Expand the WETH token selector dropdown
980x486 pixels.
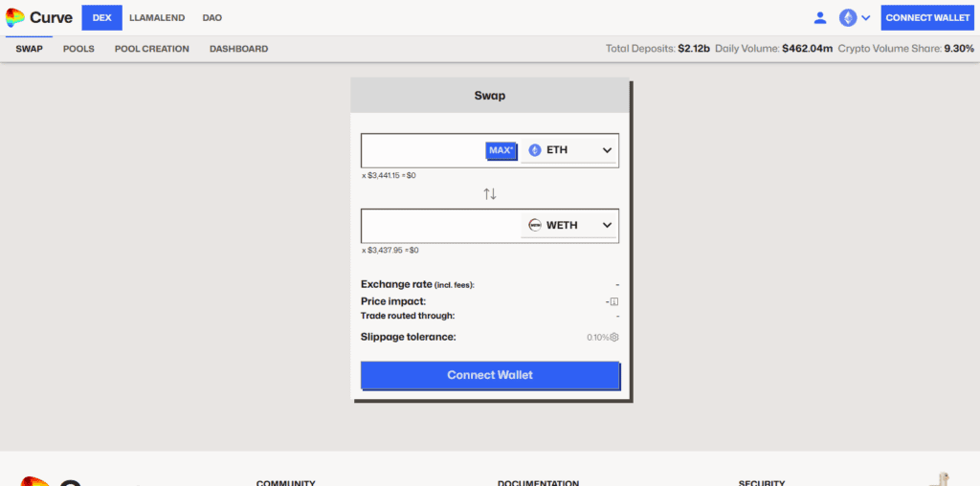click(x=607, y=226)
